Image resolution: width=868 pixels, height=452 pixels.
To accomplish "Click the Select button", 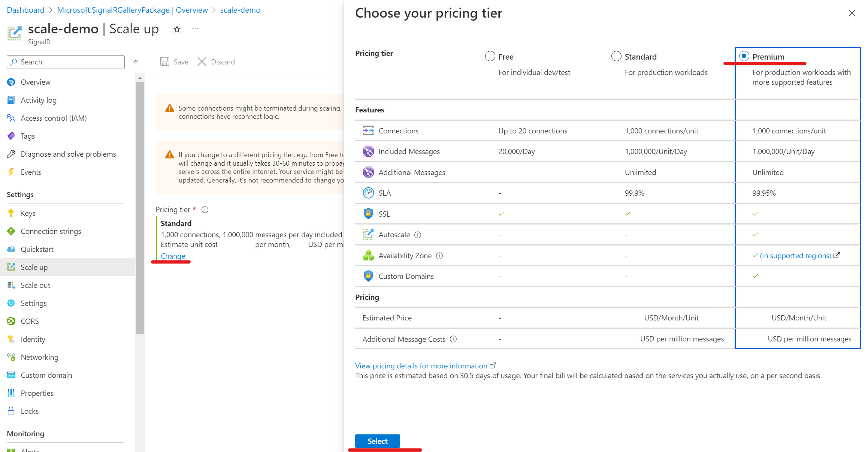I will (x=377, y=441).
